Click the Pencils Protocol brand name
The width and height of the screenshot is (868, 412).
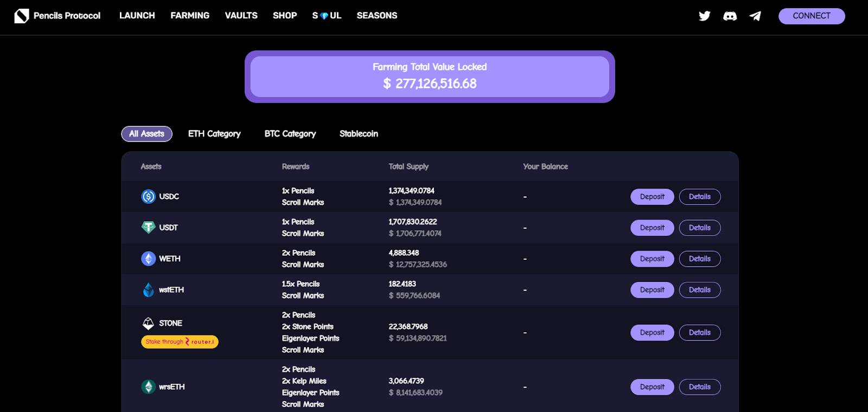click(x=67, y=16)
